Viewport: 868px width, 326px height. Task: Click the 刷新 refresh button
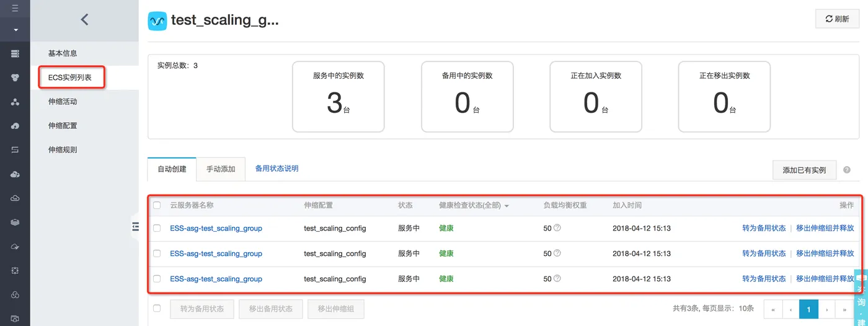(x=837, y=19)
